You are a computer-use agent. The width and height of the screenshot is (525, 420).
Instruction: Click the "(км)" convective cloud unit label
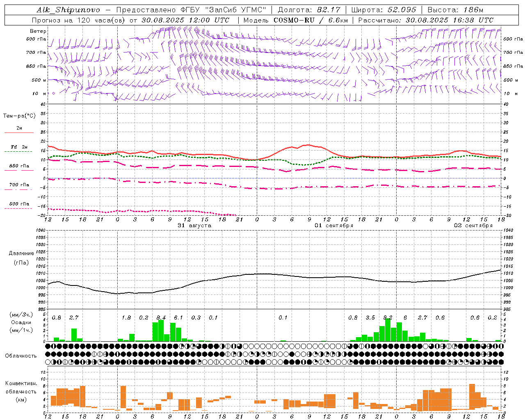click(x=22, y=399)
